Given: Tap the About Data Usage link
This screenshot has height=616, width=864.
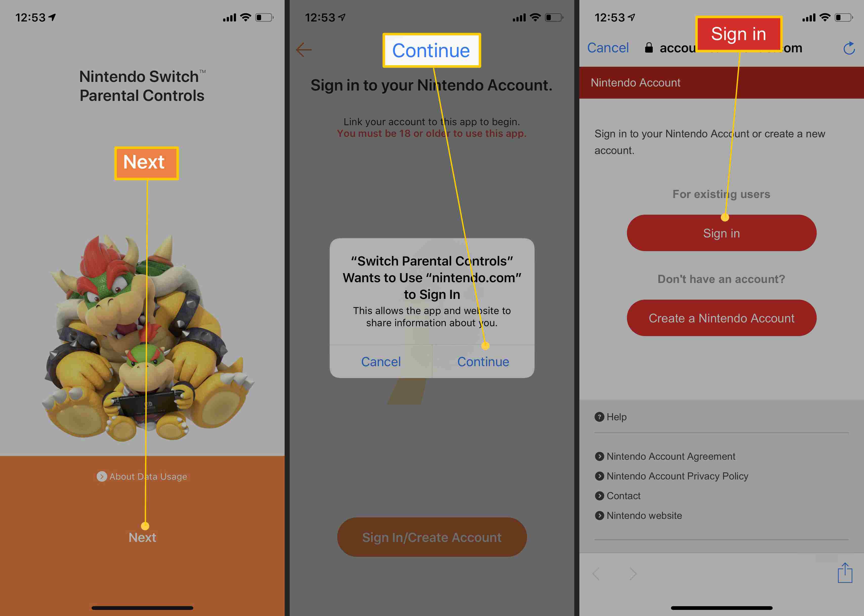Looking at the screenshot, I should coord(143,475).
